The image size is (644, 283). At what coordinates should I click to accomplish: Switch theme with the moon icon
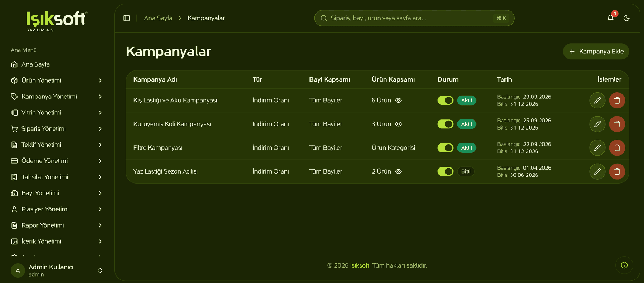click(626, 18)
